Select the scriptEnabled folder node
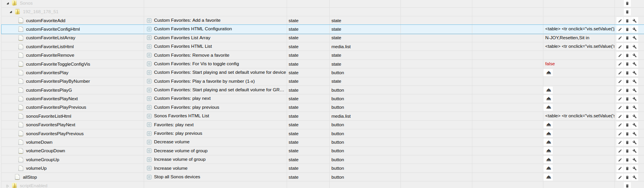This screenshot has width=644, height=188. 33,186
